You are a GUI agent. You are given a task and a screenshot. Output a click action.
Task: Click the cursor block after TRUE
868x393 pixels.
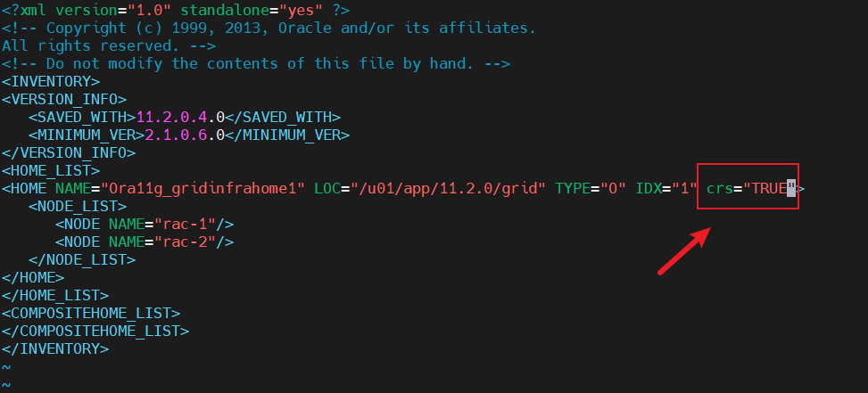click(x=791, y=189)
